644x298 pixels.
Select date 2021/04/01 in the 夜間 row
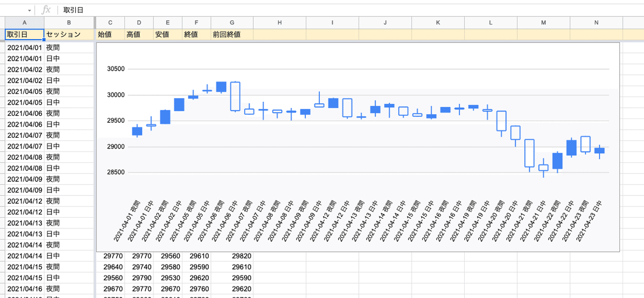click(x=24, y=48)
